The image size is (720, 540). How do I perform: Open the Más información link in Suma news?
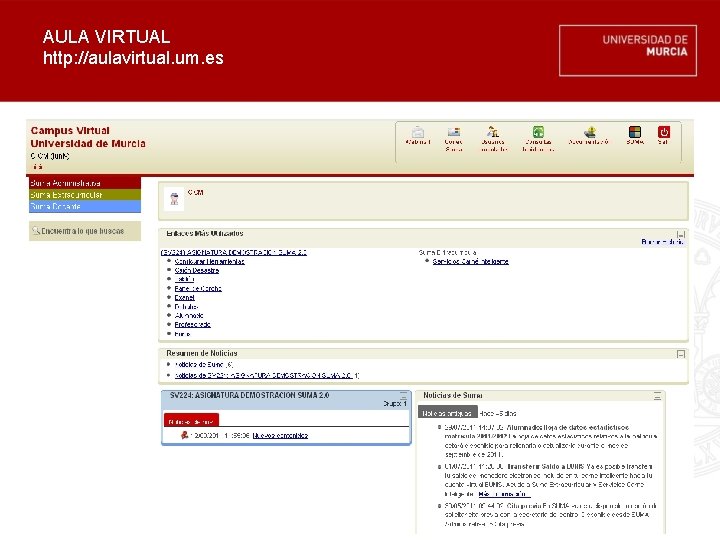504,494
